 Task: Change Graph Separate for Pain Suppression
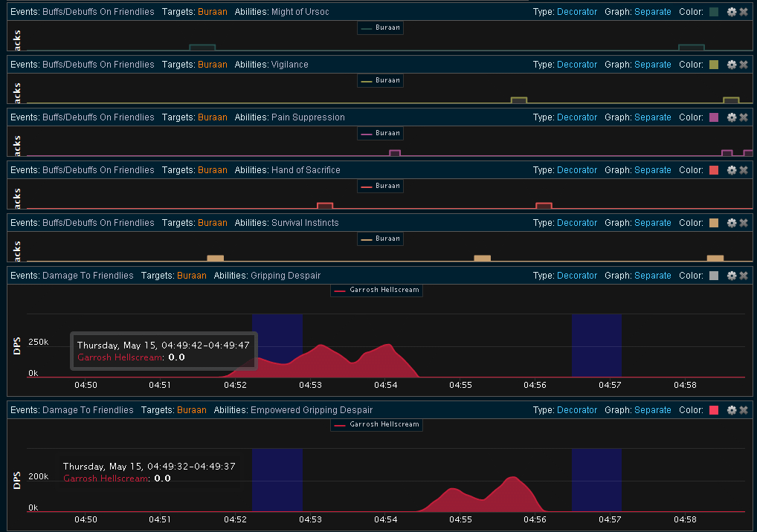(x=653, y=117)
